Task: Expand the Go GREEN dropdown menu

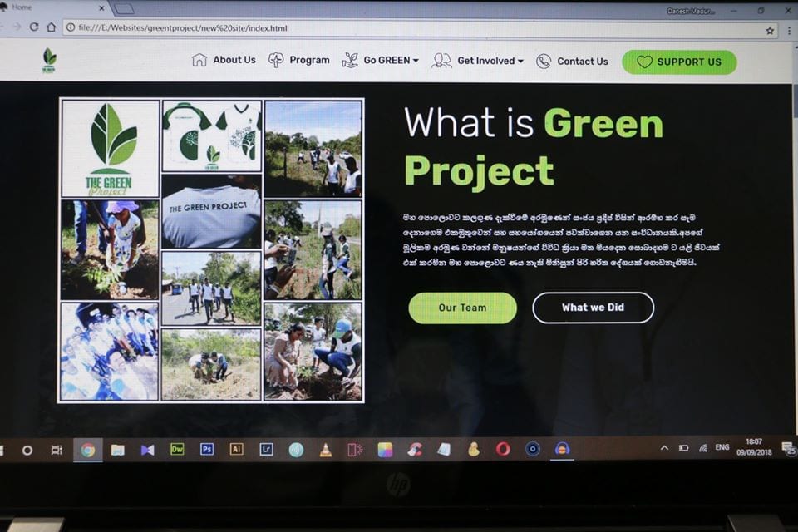Action: [x=381, y=61]
